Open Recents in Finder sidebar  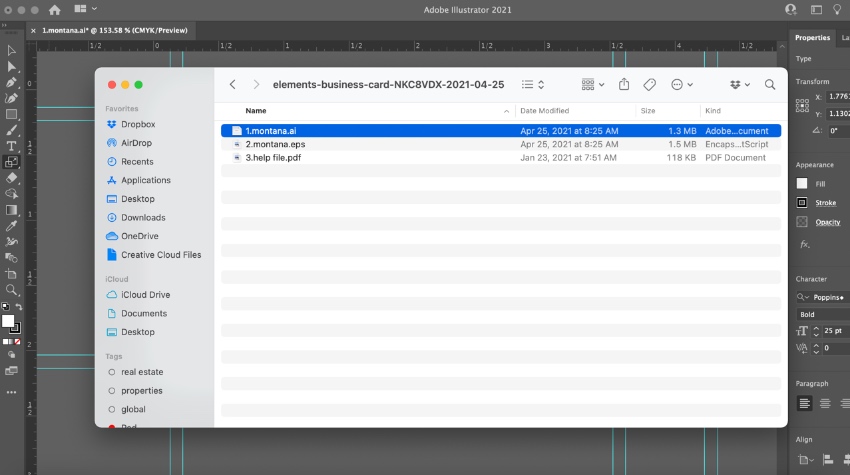tap(137, 162)
